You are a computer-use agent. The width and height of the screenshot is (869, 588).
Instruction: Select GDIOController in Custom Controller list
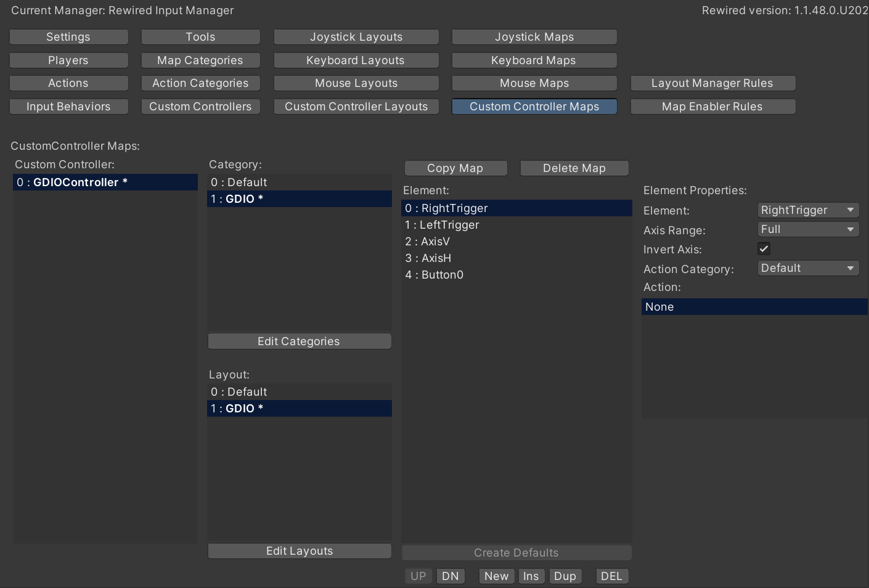point(105,182)
